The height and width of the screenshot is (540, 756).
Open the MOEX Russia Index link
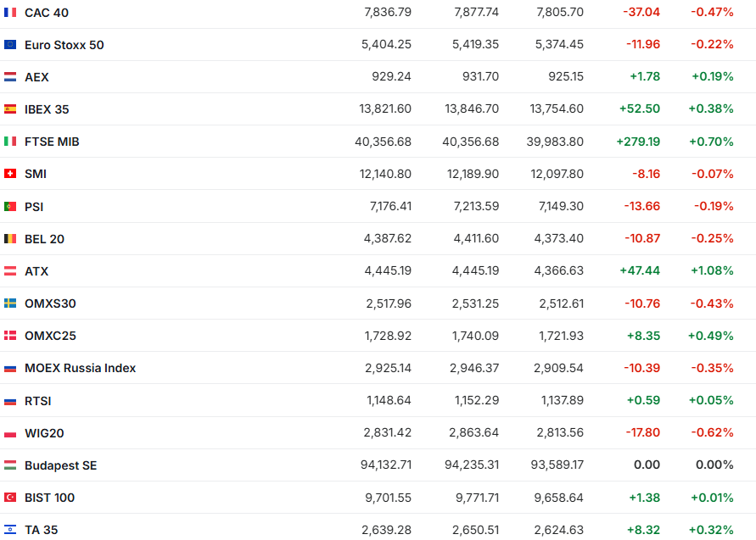80,368
